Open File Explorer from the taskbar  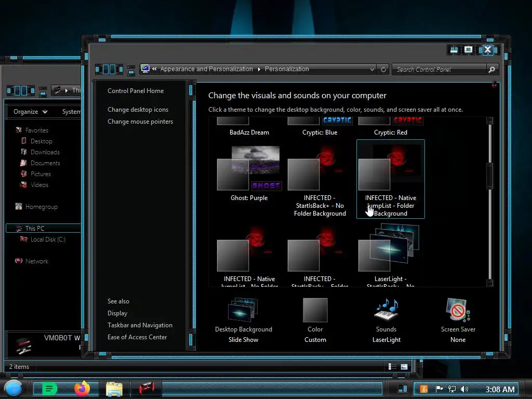coord(114,389)
